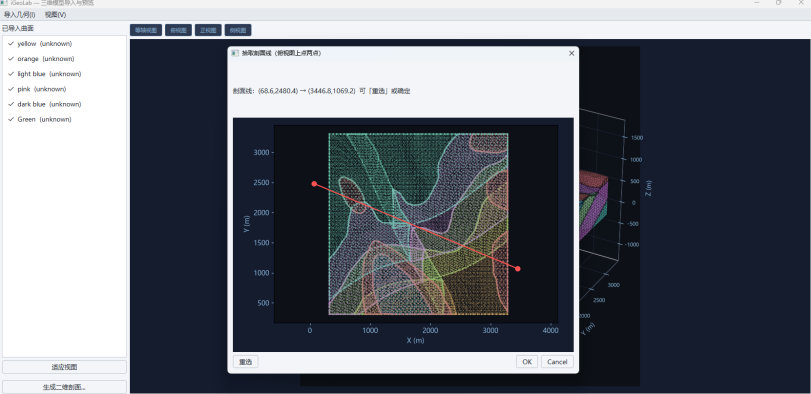The image size is (811, 394).
Task: Click the section line's red end point
Action: pos(518,268)
